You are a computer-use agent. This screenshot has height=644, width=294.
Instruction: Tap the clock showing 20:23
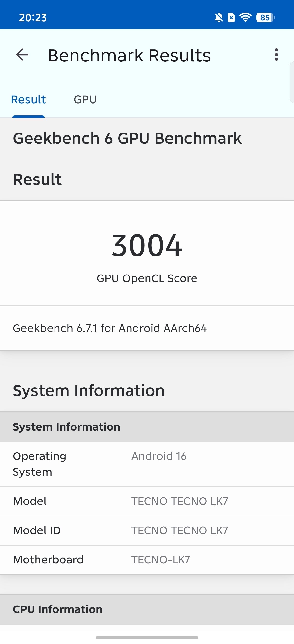33,18
